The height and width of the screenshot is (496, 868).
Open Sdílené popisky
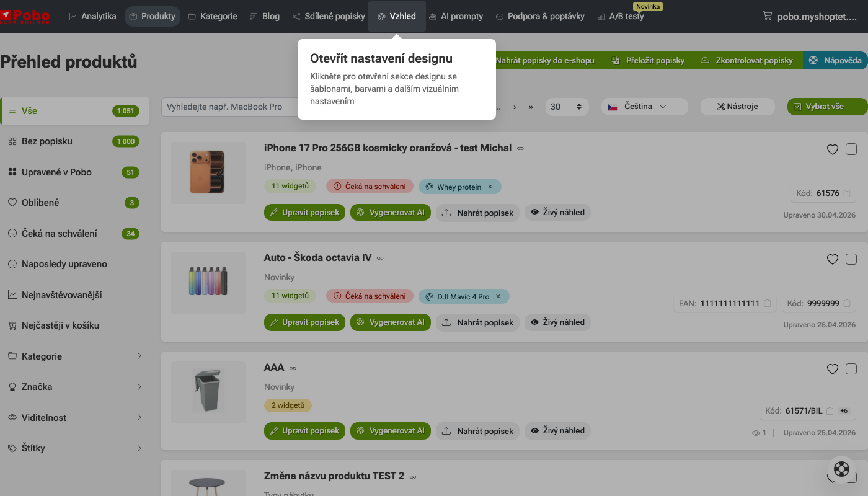click(x=329, y=17)
